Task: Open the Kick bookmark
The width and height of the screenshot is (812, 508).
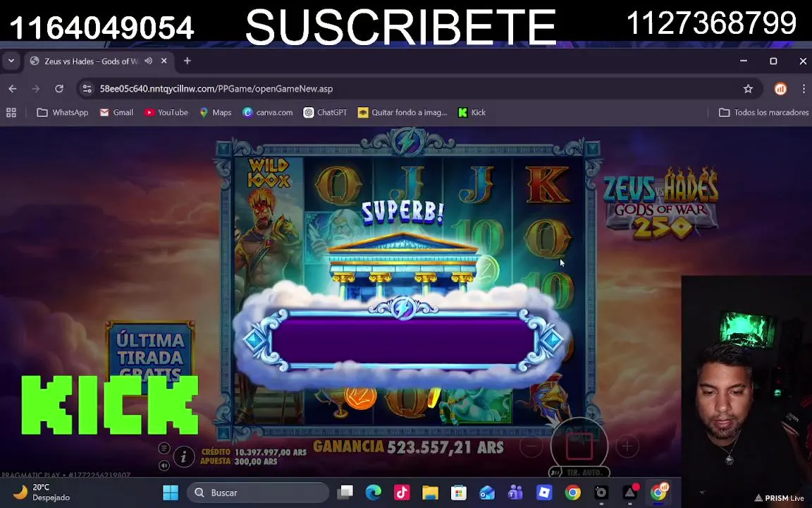Action: coord(472,112)
